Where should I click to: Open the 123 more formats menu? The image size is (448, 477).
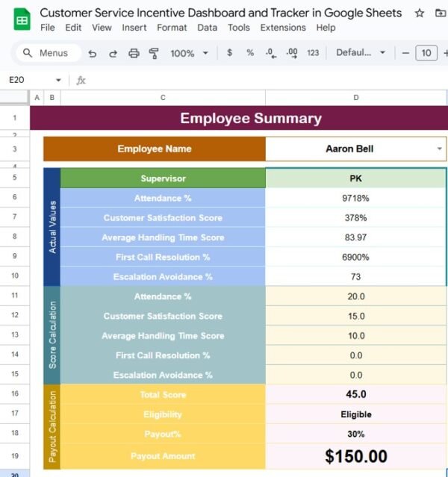tap(313, 53)
